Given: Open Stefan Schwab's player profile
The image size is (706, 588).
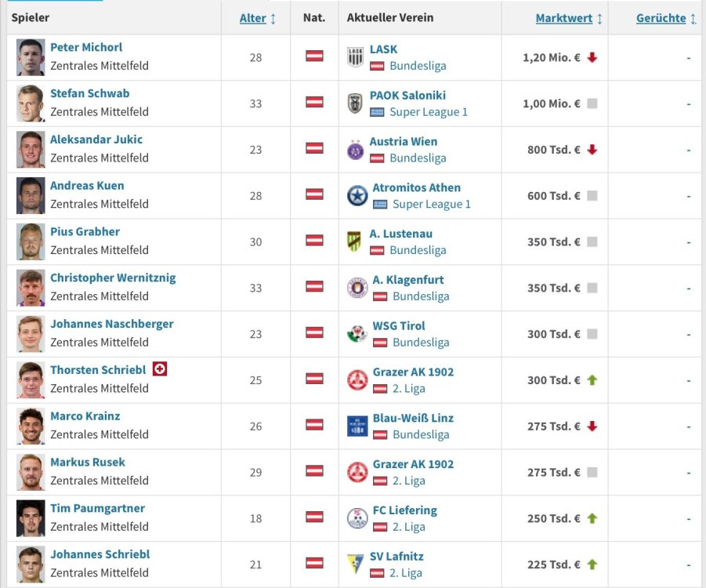Looking at the screenshot, I should 89,93.
